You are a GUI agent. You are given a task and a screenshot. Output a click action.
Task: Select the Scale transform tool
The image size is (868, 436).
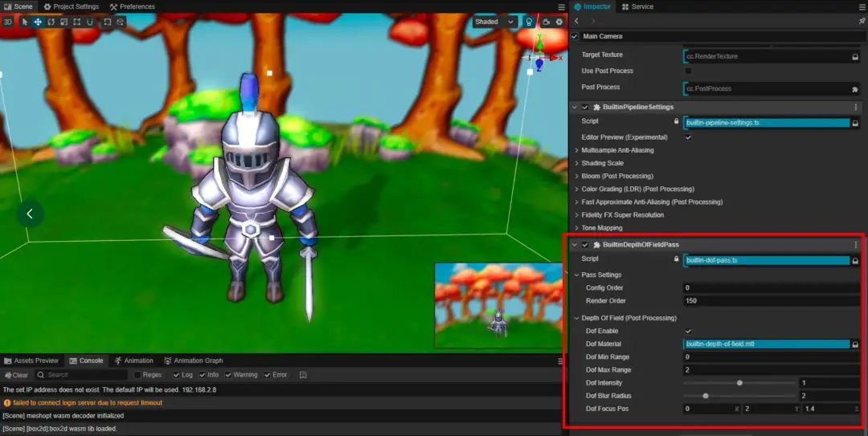[63, 22]
